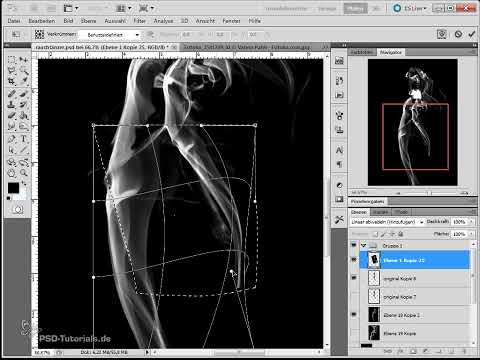
Task: Select the original Kopie 8 layer
Action: [x=415, y=278]
